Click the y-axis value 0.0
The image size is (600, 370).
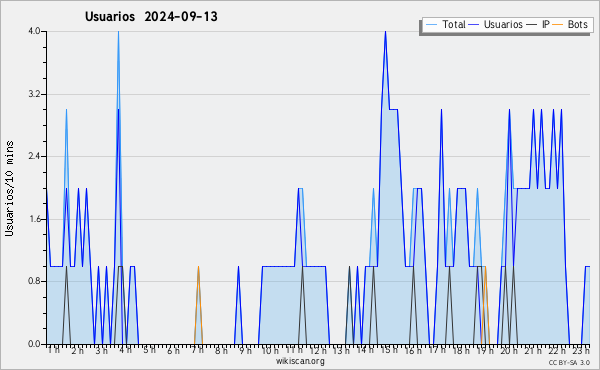34,344
